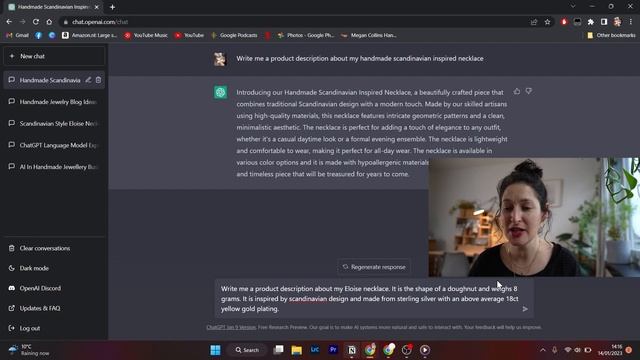
Task: Rename the Handmade Scandinavia chat via pencil icon
Action: [88, 80]
